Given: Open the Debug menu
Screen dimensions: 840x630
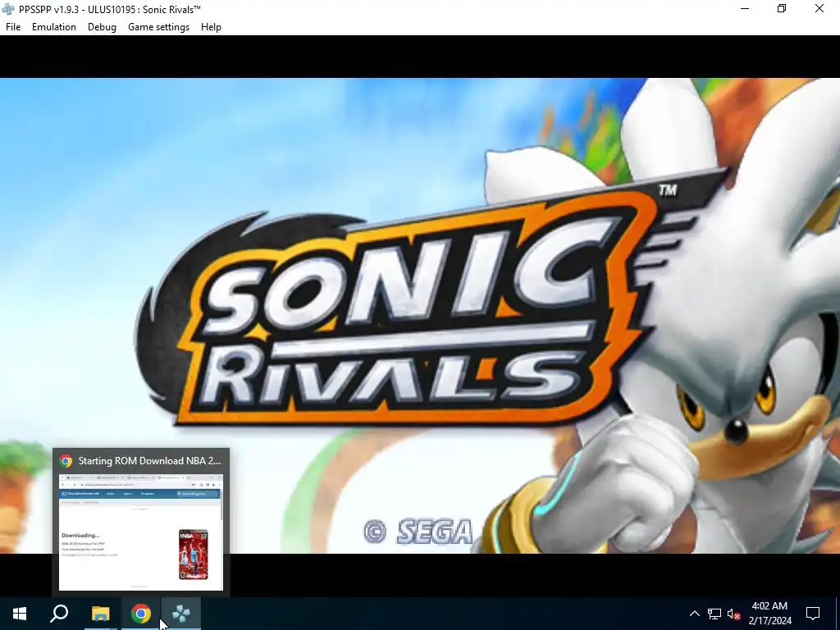Looking at the screenshot, I should (102, 27).
